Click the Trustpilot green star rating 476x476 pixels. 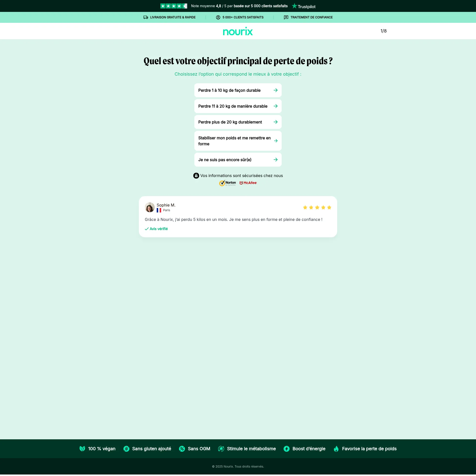point(174,6)
